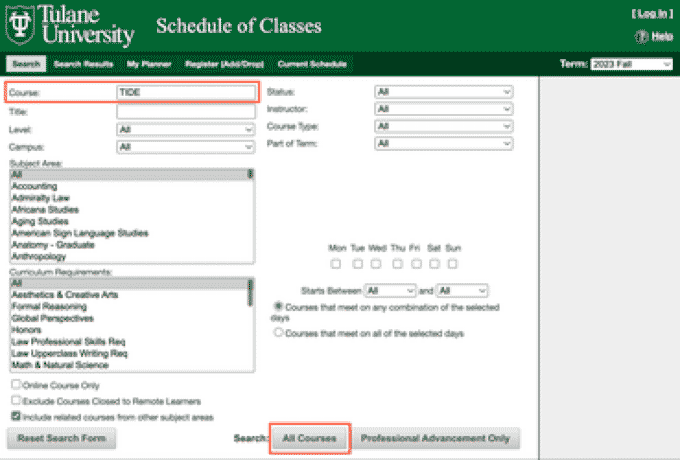The width and height of the screenshot is (680, 460).
Task: Select Formal Reasoning requirement
Action: pyautogui.click(x=129, y=307)
